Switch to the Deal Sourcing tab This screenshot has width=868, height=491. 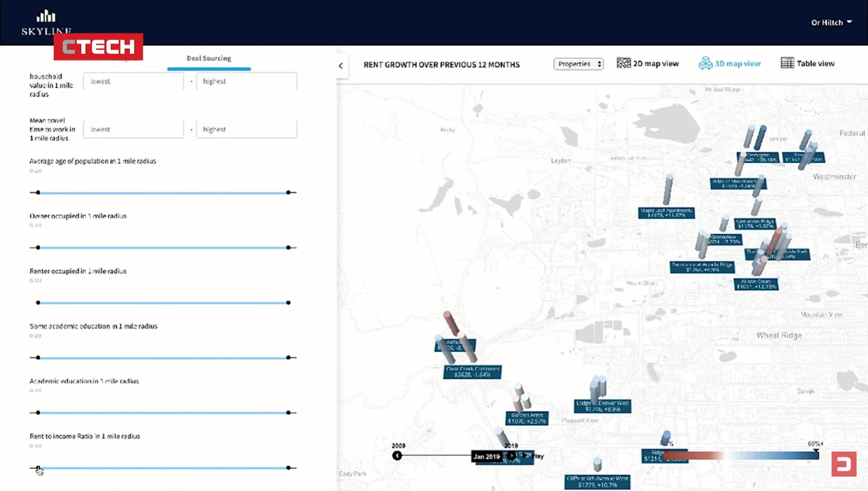coord(209,58)
